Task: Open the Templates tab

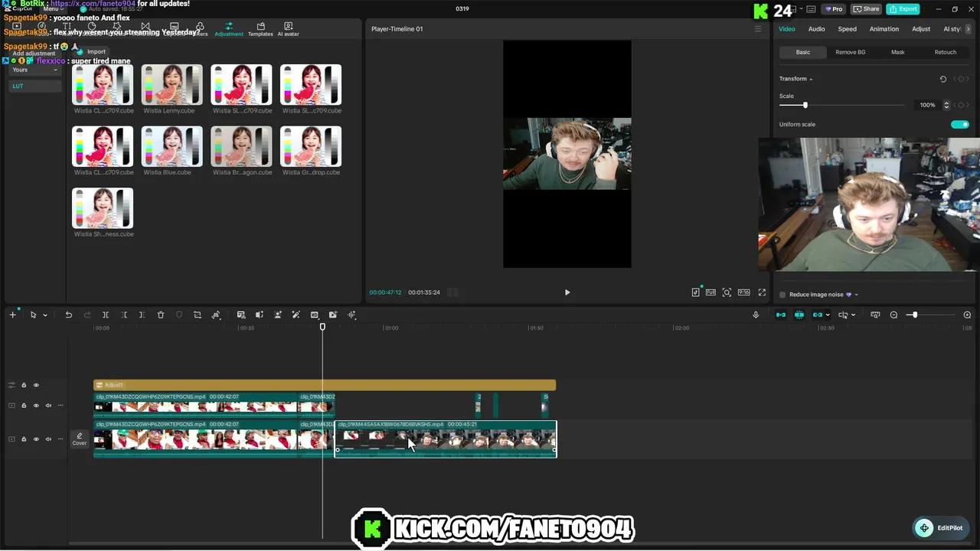Action: click(260, 30)
